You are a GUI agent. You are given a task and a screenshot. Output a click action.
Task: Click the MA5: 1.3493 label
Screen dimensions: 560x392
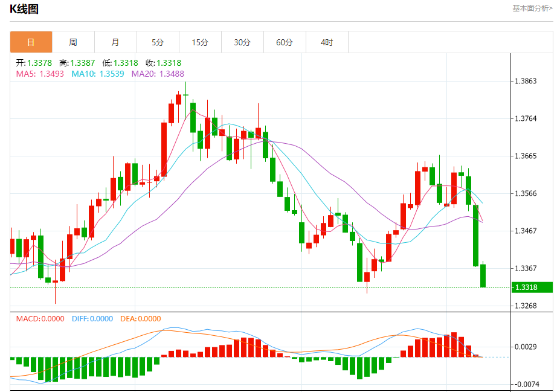click(x=40, y=74)
